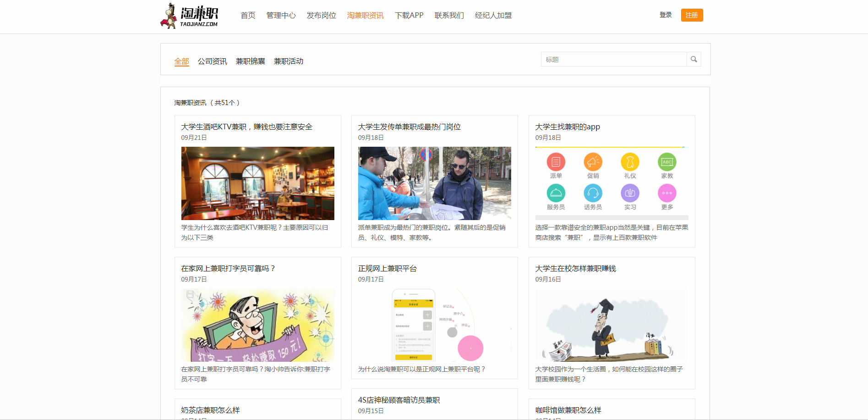Open article 4S店神秘顾客暗访员兼职
The width and height of the screenshot is (868, 420).
[x=399, y=400]
